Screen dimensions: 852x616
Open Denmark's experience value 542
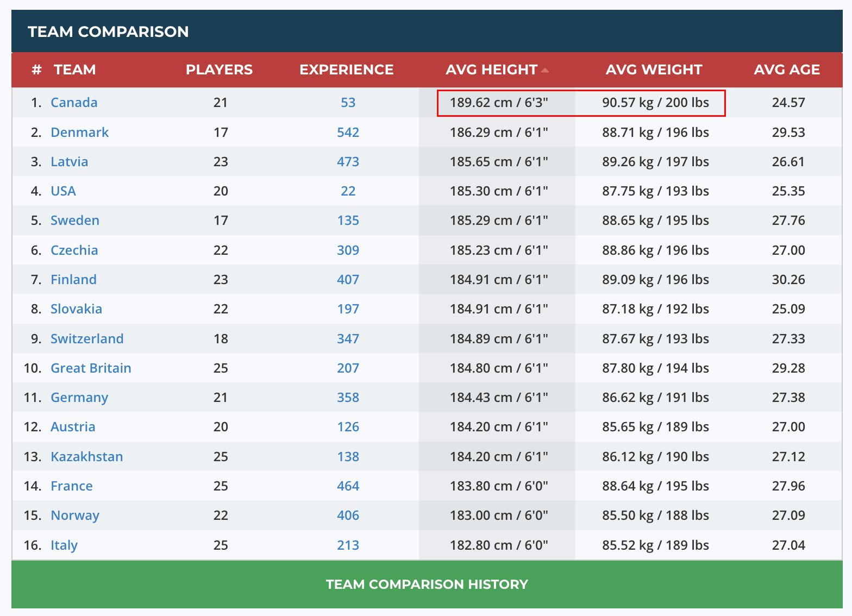pos(348,133)
